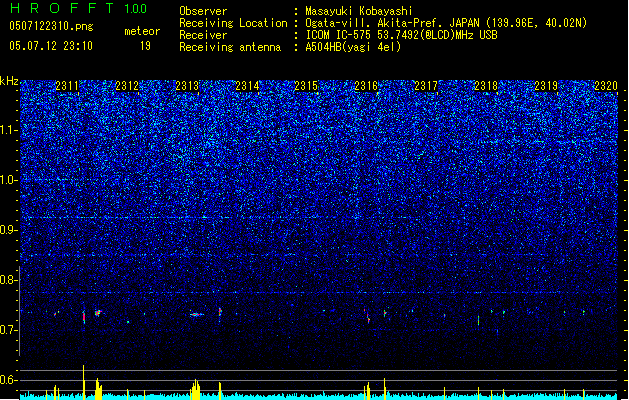Image resolution: width=629 pixels, height=400 pixels.
Task: Click the horizontal meteor echo near 2313
Action: tap(197, 315)
